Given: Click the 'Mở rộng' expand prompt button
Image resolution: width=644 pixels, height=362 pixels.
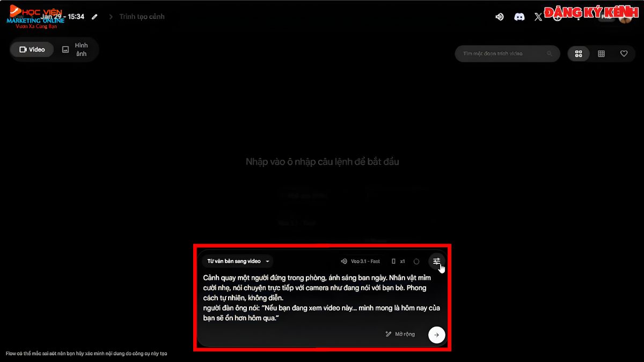Looking at the screenshot, I should tap(400, 334).
